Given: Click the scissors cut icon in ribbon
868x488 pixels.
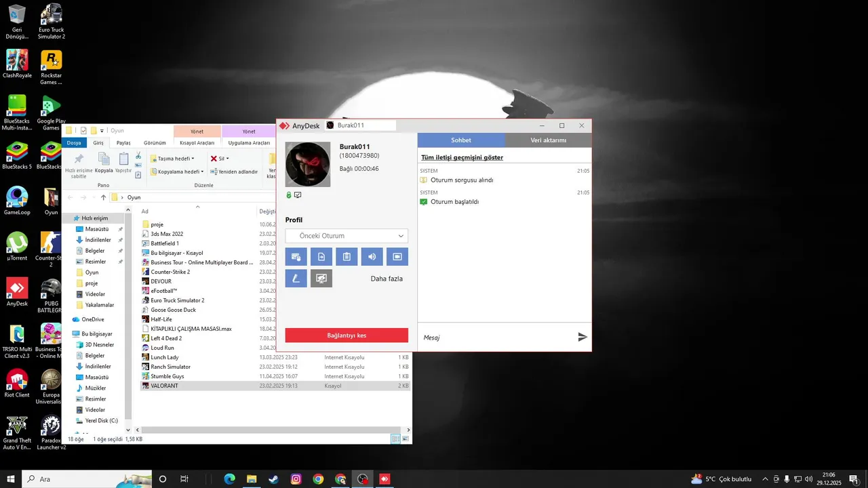Looking at the screenshot, I should 138,156.
